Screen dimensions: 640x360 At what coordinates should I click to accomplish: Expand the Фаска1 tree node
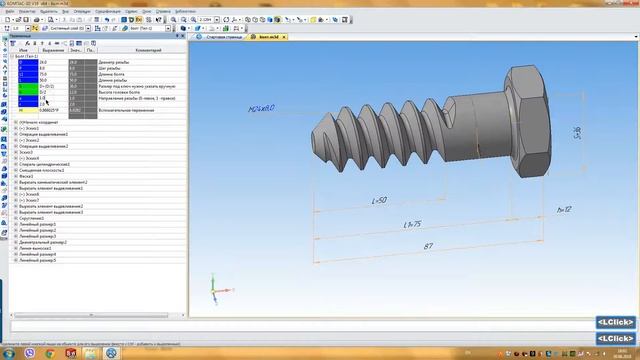pyautogui.click(x=16, y=176)
